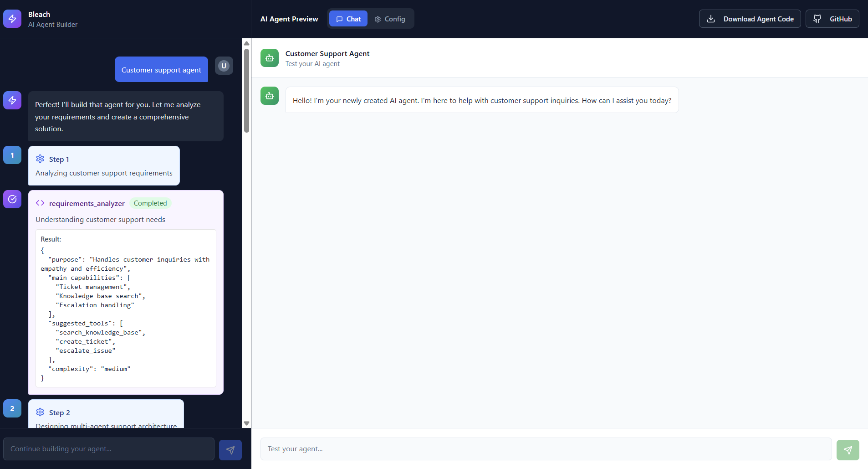Click the Continue building your agent input
The width and height of the screenshot is (868, 469).
point(109,449)
